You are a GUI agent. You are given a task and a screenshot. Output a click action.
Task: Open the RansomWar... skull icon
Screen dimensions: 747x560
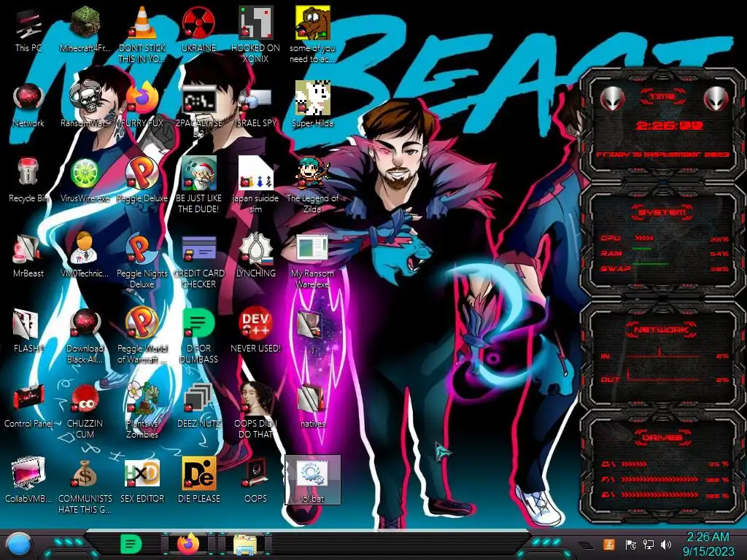[85, 105]
